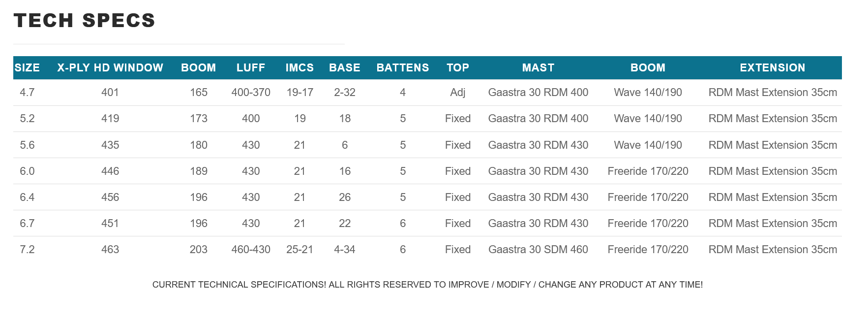
Task: Select the 400-370 luff value
Action: point(251,93)
